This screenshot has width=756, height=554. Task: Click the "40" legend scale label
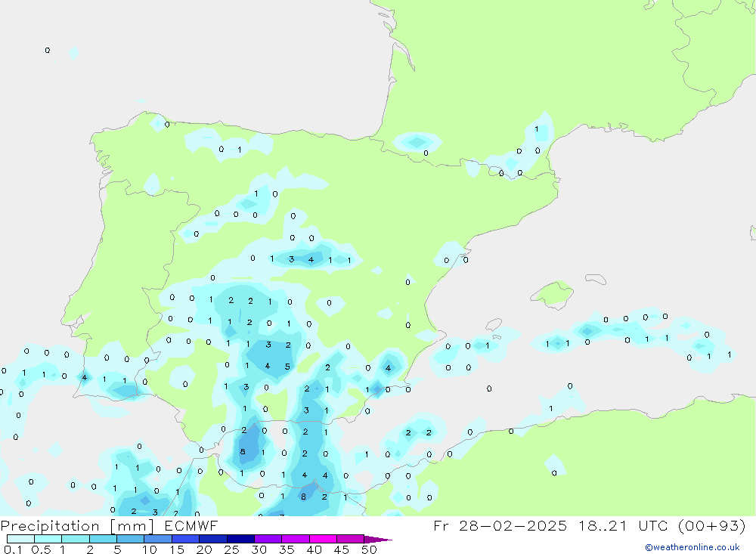(314, 549)
